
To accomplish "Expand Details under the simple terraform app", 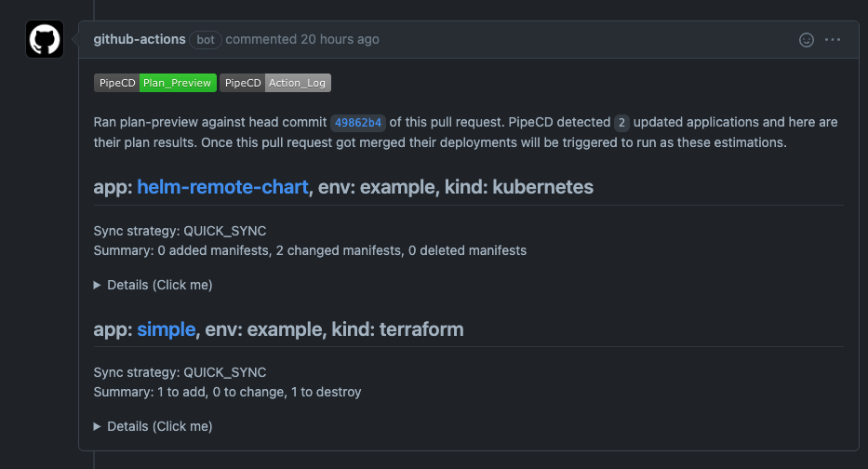I will click(154, 426).
